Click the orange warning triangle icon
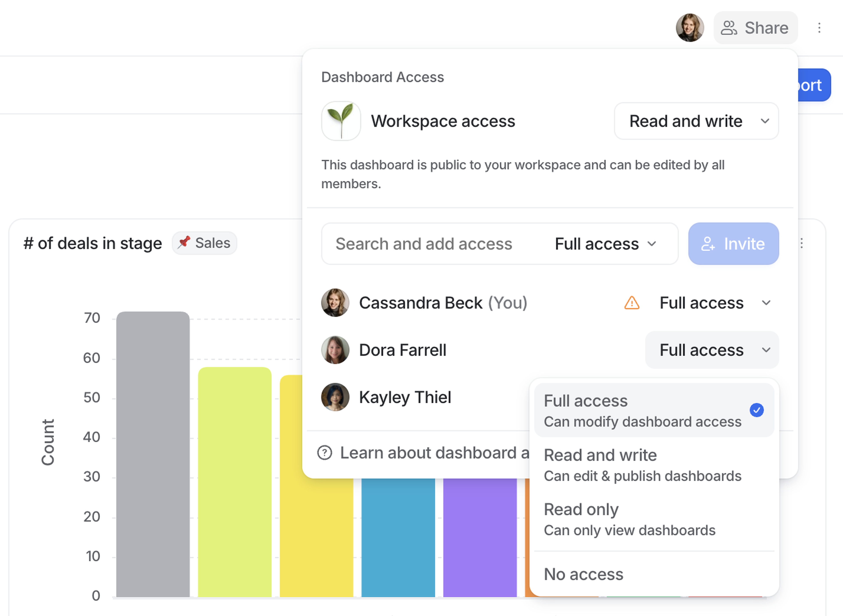The image size is (843, 616). [x=632, y=303]
